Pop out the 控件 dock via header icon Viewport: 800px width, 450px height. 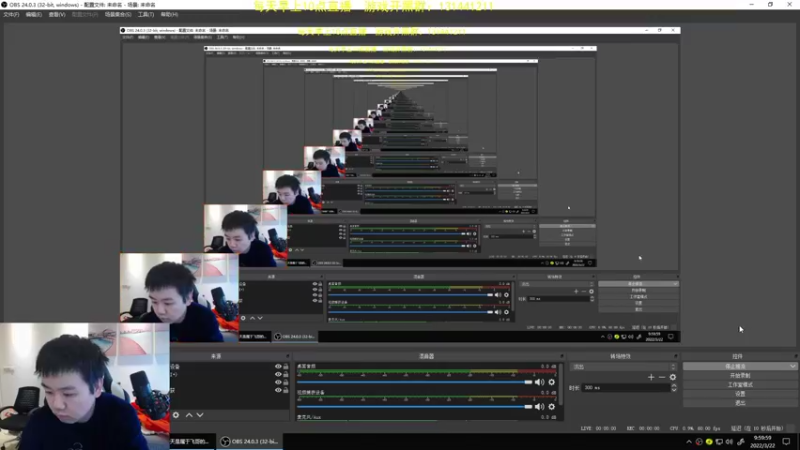[795, 356]
